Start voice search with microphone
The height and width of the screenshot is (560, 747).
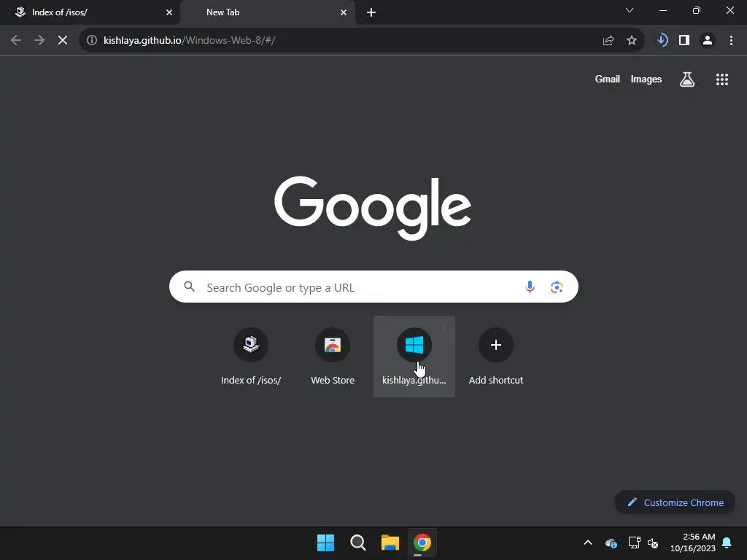coord(530,287)
